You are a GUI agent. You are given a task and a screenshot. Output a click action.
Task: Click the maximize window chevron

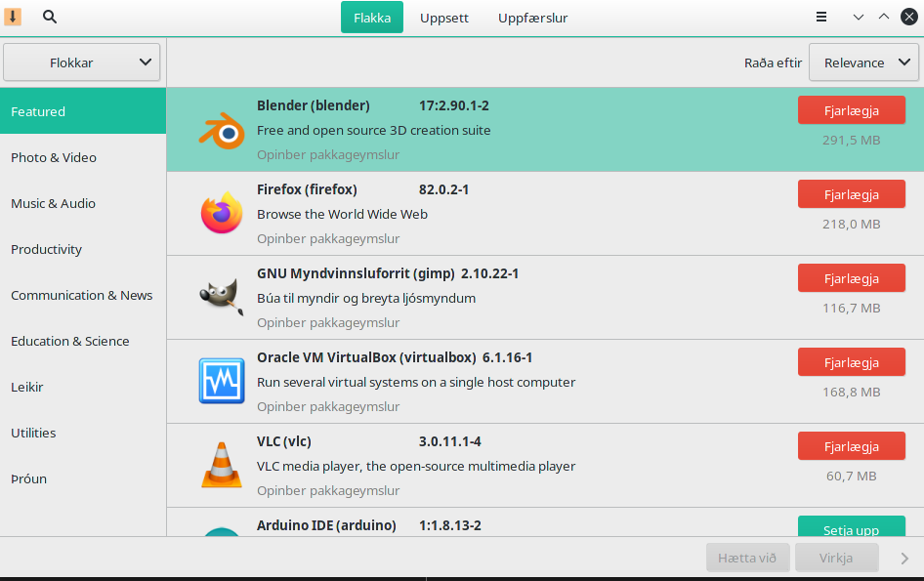[x=884, y=18]
